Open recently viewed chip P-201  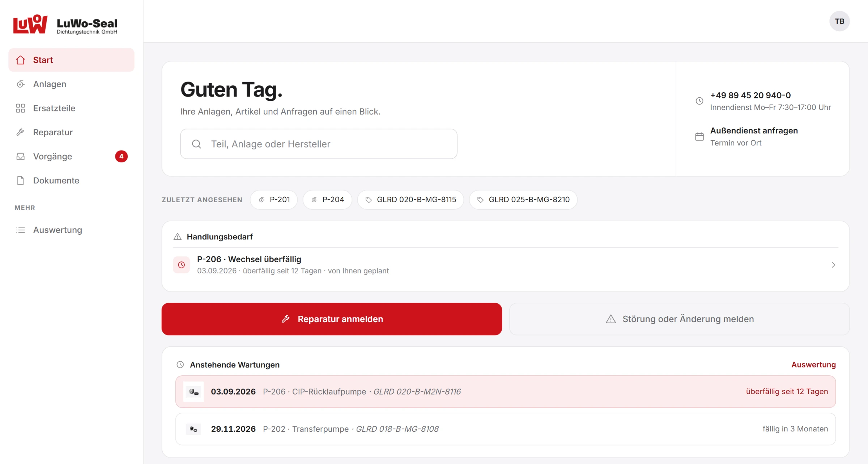tap(274, 200)
